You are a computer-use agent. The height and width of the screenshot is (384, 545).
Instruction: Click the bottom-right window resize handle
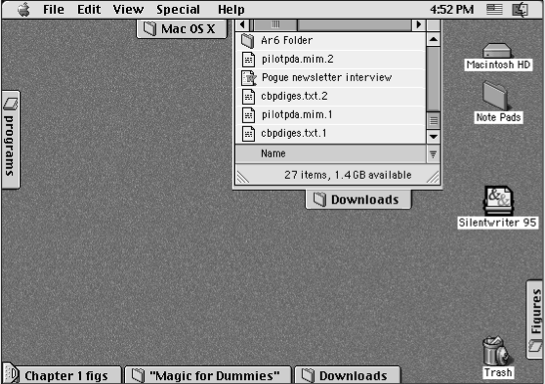pyautogui.click(x=433, y=177)
